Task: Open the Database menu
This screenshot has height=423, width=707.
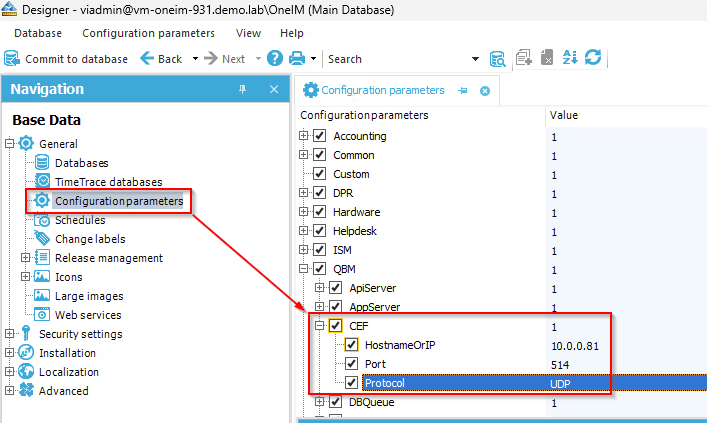Action: [x=38, y=33]
